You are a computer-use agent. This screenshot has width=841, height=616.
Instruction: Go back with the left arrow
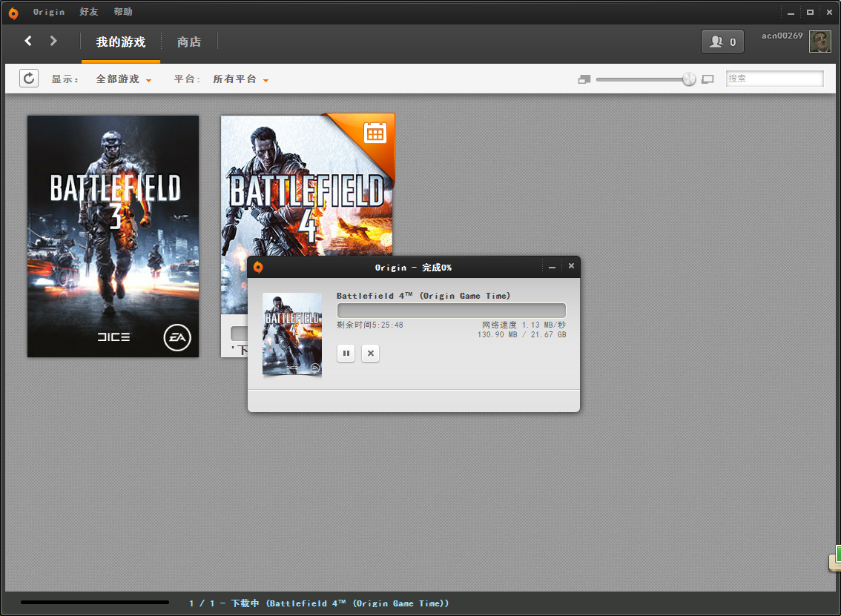tap(28, 41)
